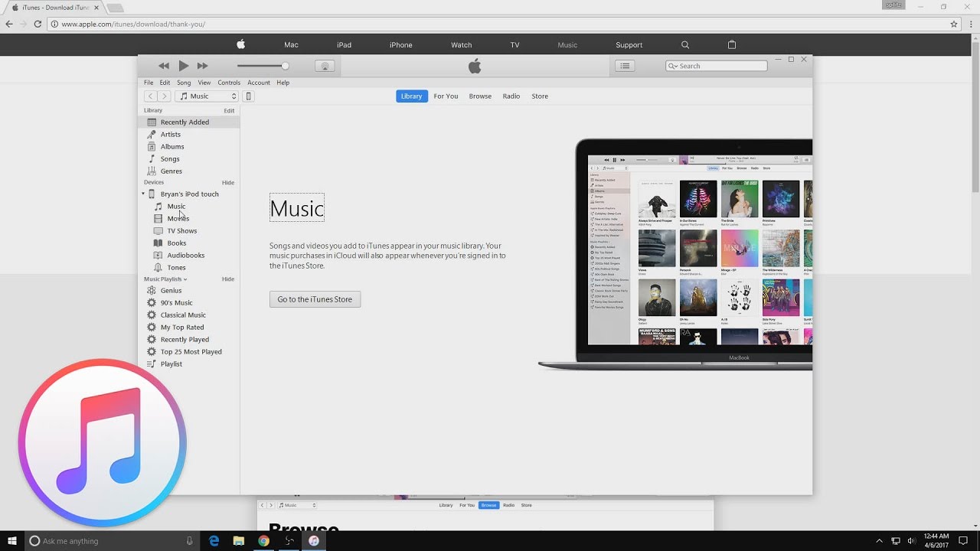Open the Controls menu
The height and width of the screenshot is (551, 980).
[x=229, y=83]
